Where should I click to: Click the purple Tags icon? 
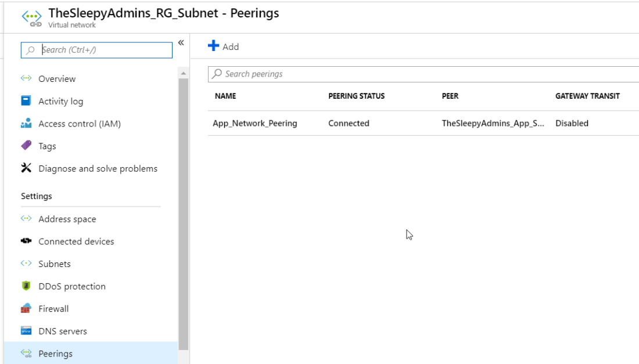[26, 146]
